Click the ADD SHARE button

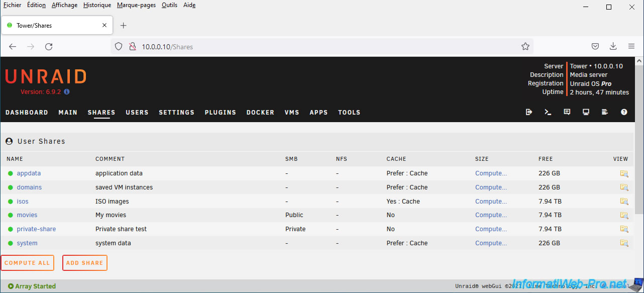84,263
